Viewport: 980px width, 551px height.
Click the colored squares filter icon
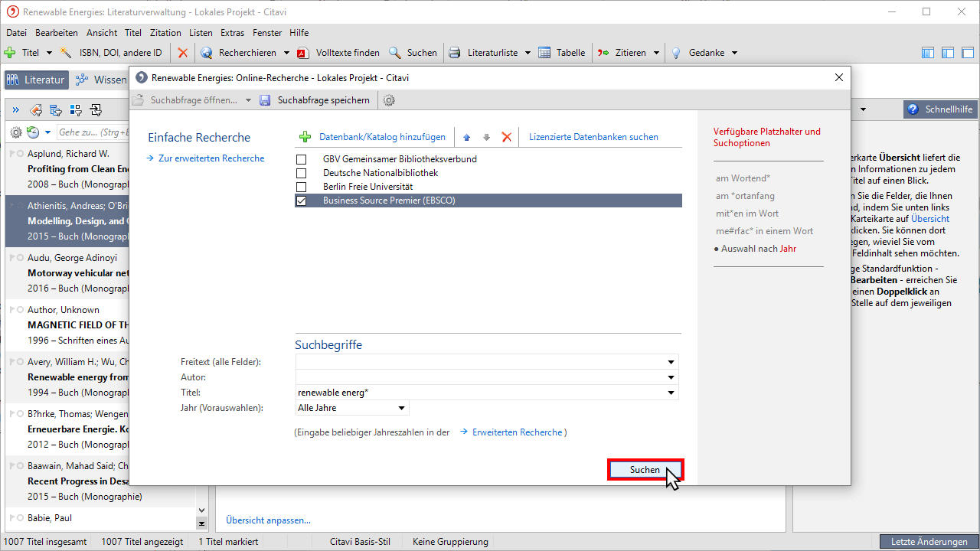[x=76, y=109]
